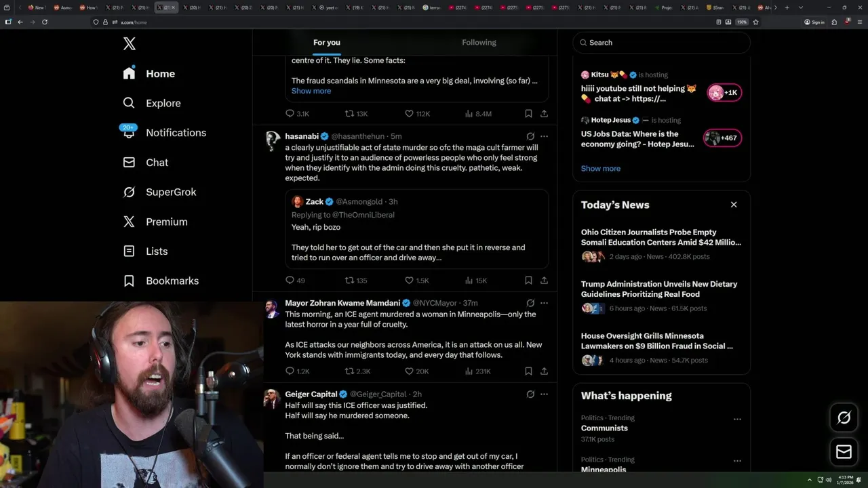Like the post with 112K likes
Screen dimensions: 868x488
pos(417,114)
